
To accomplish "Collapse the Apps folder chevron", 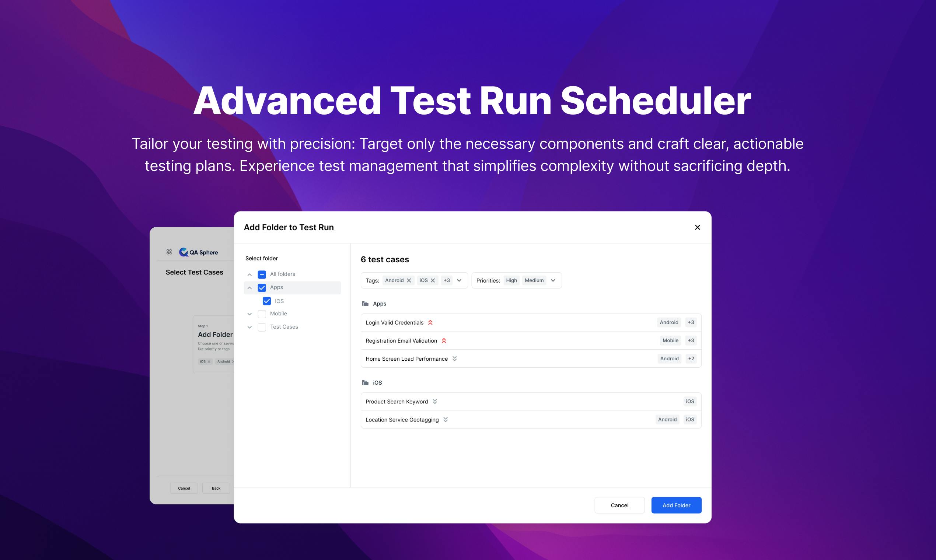I will pyautogui.click(x=249, y=287).
